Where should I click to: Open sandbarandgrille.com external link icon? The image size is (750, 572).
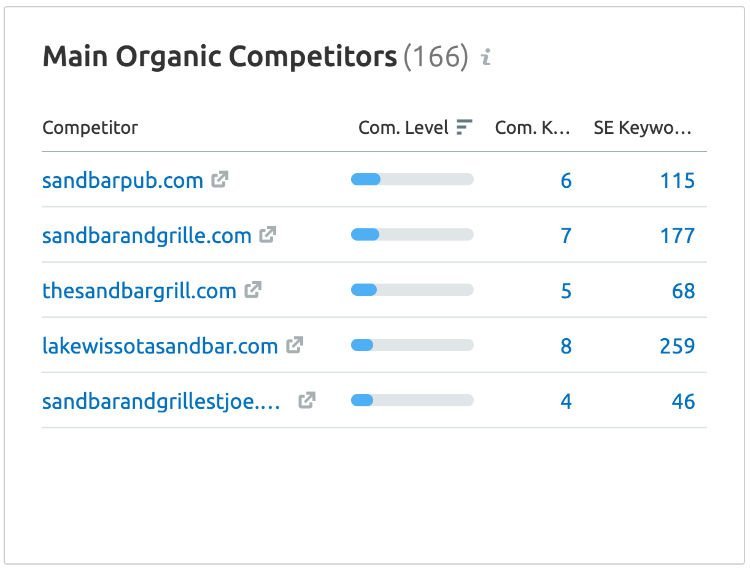[x=268, y=234]
